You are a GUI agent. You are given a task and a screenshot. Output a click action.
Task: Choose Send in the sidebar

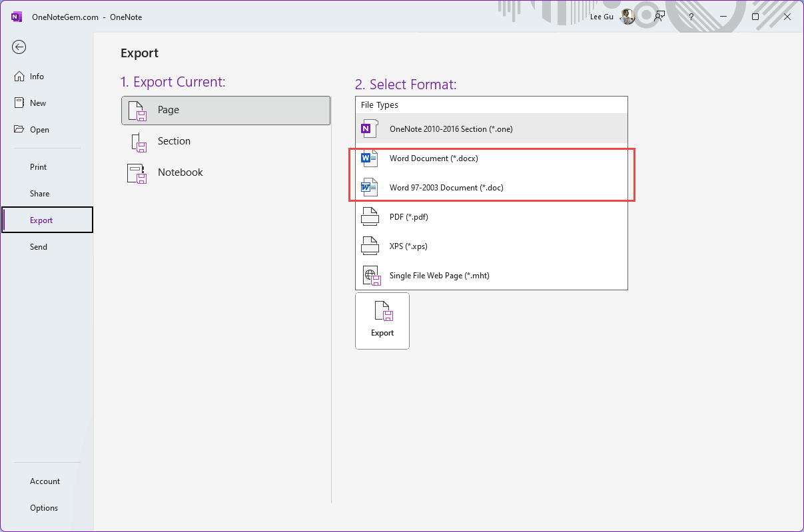47,247
